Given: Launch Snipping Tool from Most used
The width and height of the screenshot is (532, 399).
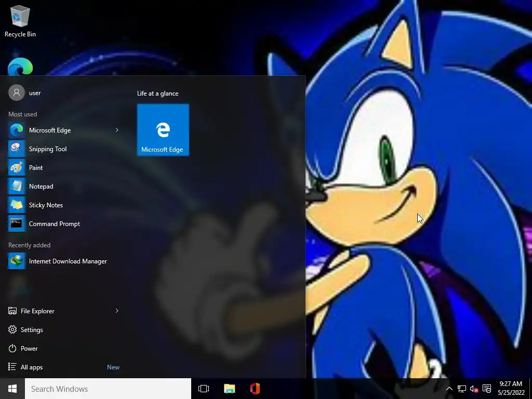Looking at the screenshot, I should 63,149.
